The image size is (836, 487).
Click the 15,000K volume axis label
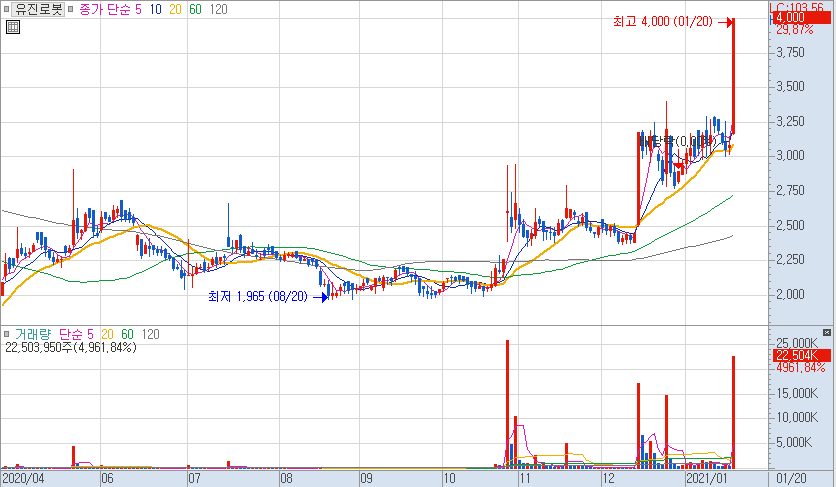click(x=797, y=393)
